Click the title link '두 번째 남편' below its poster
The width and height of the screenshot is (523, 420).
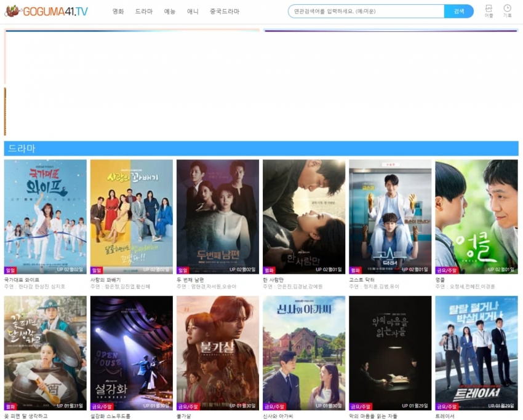click(191, 280)
